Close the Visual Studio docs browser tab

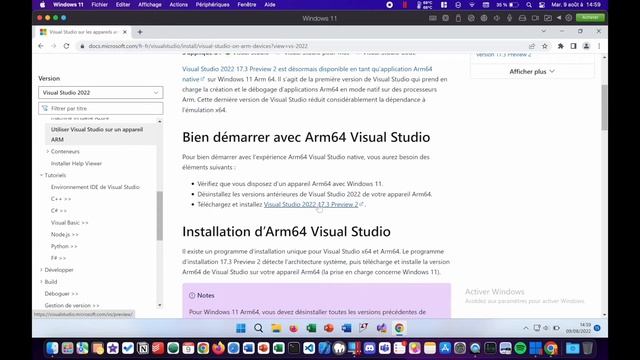[125, 32]
